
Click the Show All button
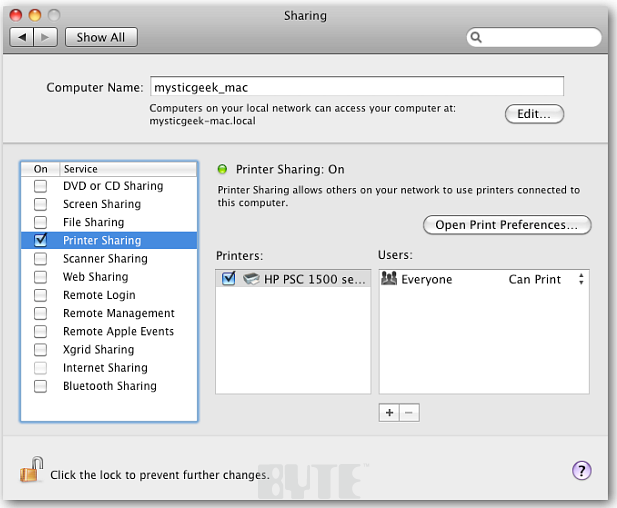[101, 37]
